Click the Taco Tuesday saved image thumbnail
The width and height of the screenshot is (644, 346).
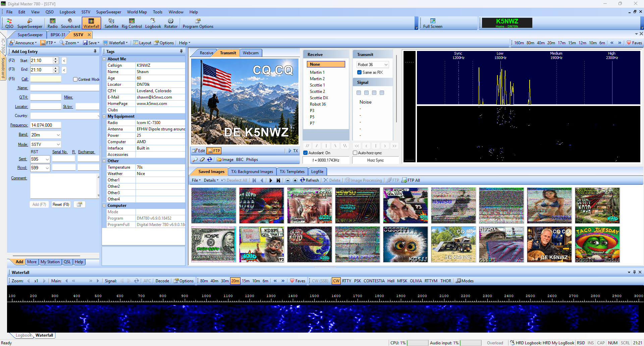pyautogui.click(x=597, y=244)
